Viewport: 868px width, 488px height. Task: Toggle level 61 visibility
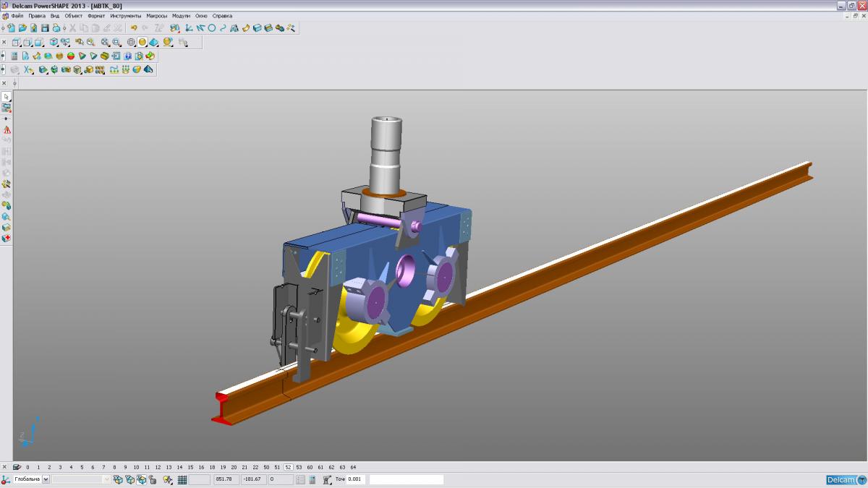(320, 467)
